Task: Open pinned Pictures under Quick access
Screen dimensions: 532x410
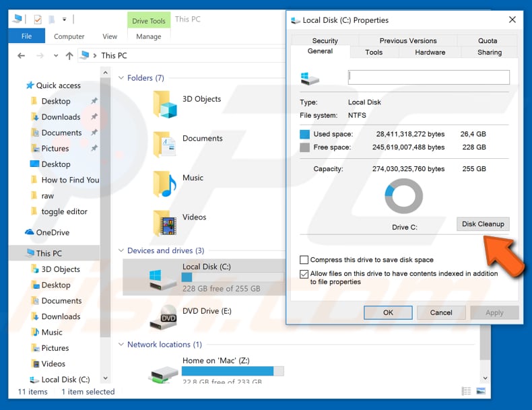Action: pos(55,149)
